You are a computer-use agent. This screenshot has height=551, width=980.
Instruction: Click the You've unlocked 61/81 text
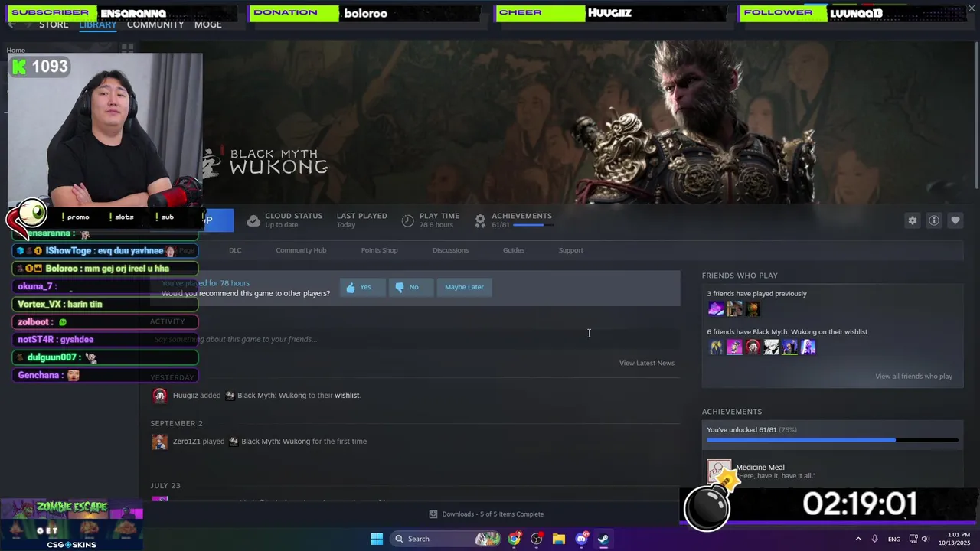[752, 430]
